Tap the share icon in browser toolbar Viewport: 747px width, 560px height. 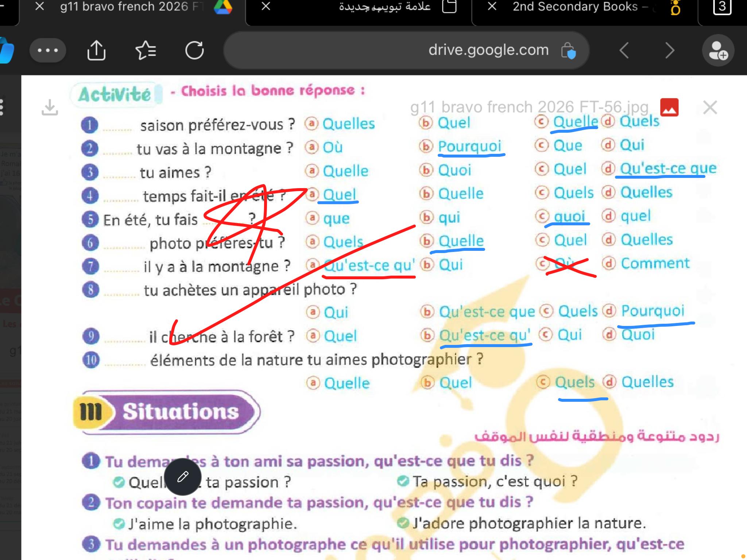point(96,50)
